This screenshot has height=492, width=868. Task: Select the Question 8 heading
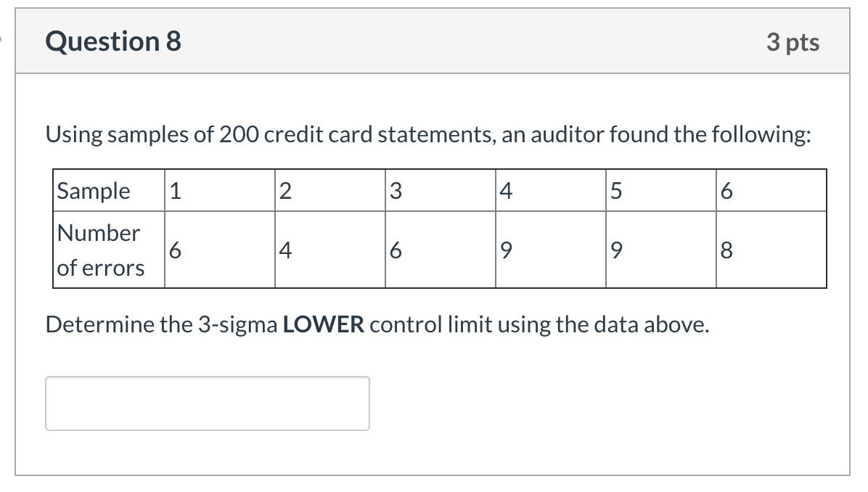112,41
